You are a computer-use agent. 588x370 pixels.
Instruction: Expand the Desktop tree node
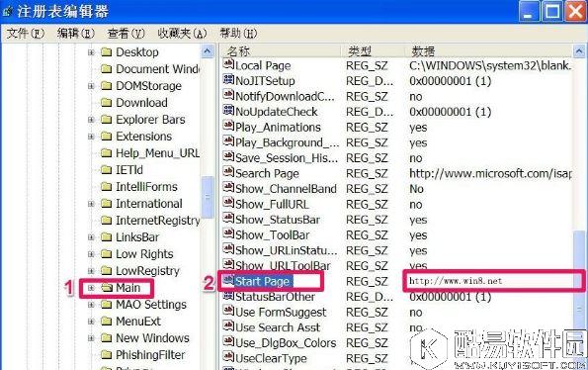(91, 52)
